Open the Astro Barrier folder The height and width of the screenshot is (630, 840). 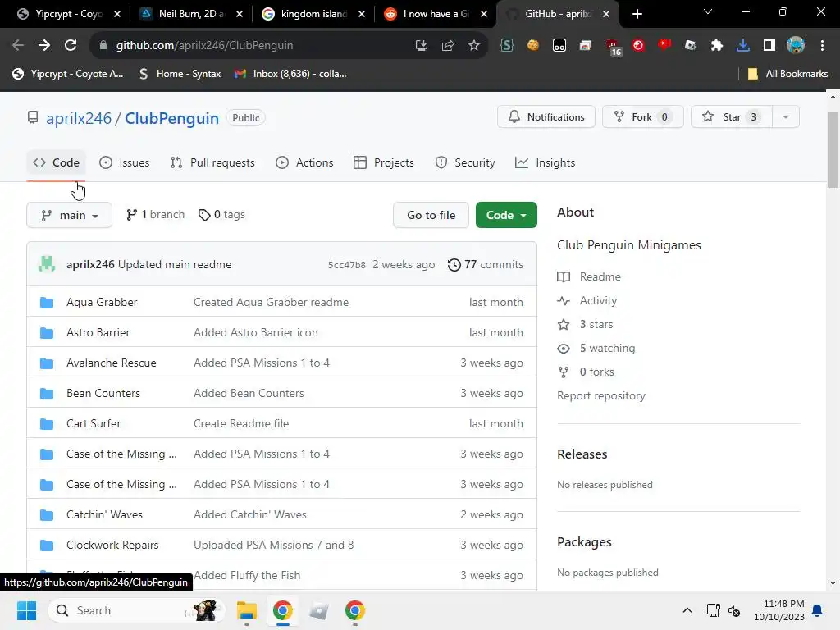pos(98,333)
